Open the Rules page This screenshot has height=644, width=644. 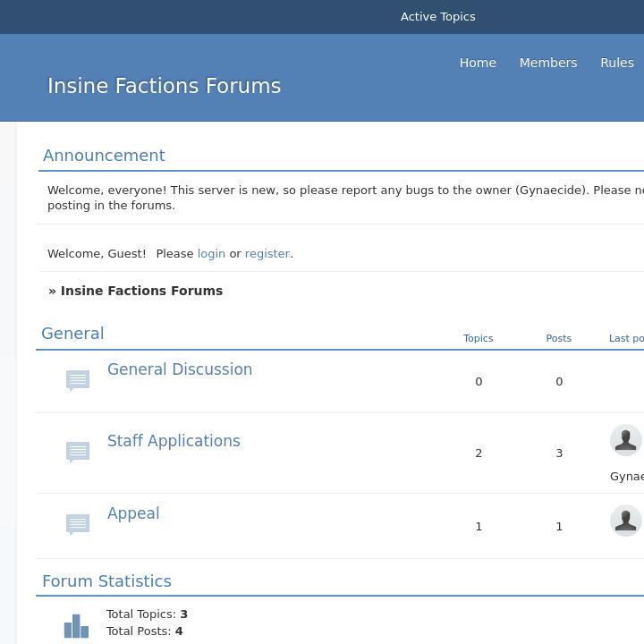tap(616, 63)
